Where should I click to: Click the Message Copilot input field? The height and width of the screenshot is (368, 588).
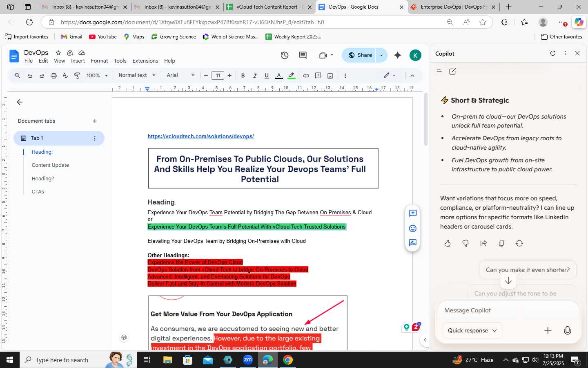[x=508, y=310]
